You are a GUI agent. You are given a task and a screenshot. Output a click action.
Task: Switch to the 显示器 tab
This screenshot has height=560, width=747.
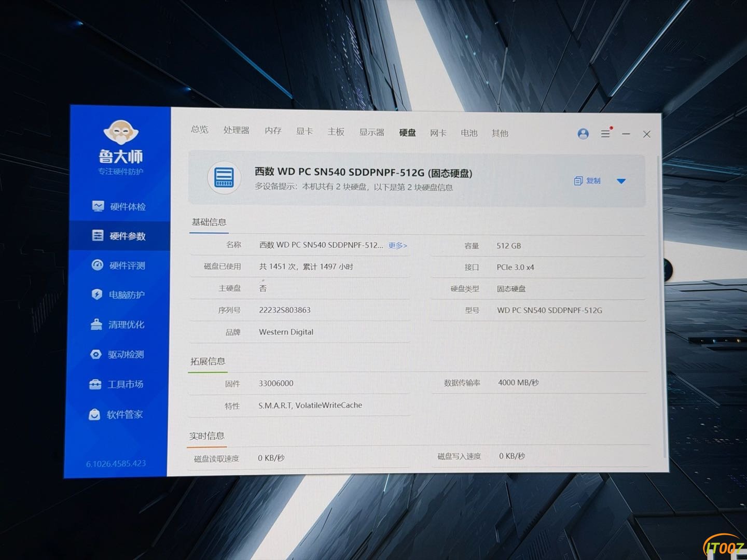(372, 132)
